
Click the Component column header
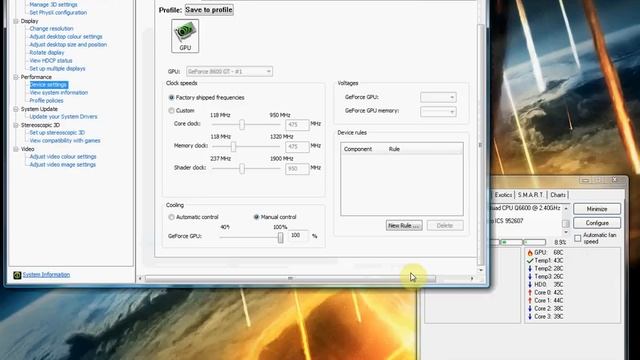[358, 149]
